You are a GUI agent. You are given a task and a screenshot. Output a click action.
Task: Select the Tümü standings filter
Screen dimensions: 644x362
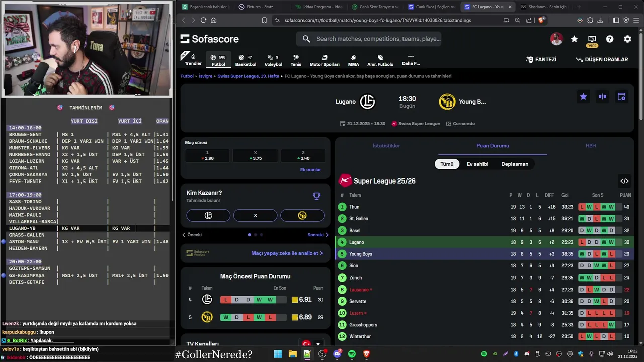click(447, 164)
